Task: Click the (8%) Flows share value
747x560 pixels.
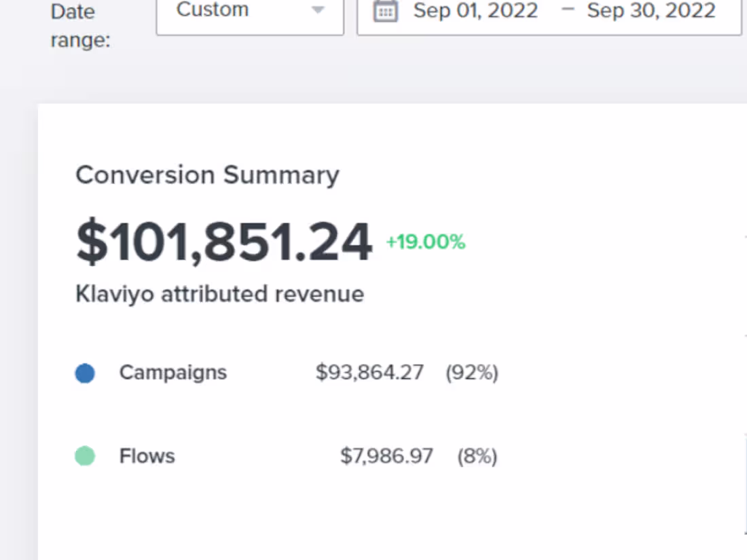Action: [x=477, y=456]
